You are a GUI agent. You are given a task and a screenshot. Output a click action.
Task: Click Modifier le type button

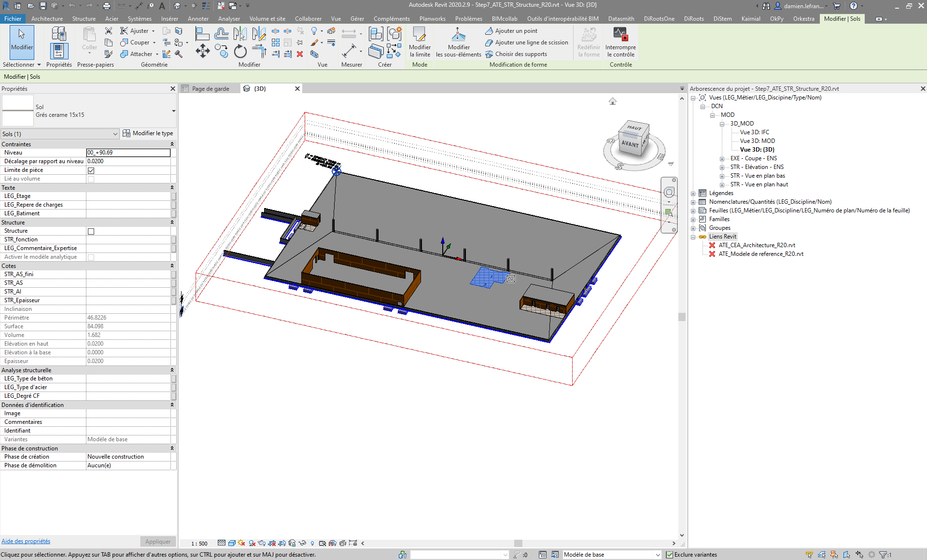pyautogui.click(x=148, y=133)
